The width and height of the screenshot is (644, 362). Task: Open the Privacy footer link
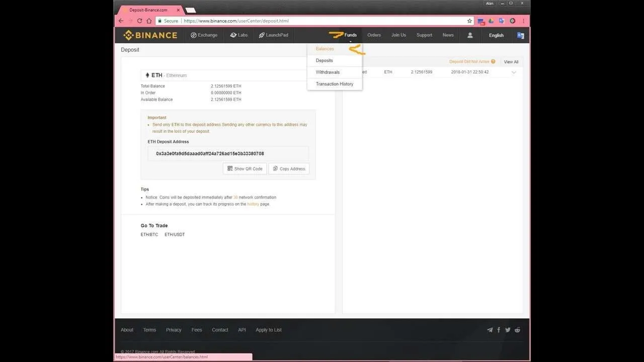(174, 330)
